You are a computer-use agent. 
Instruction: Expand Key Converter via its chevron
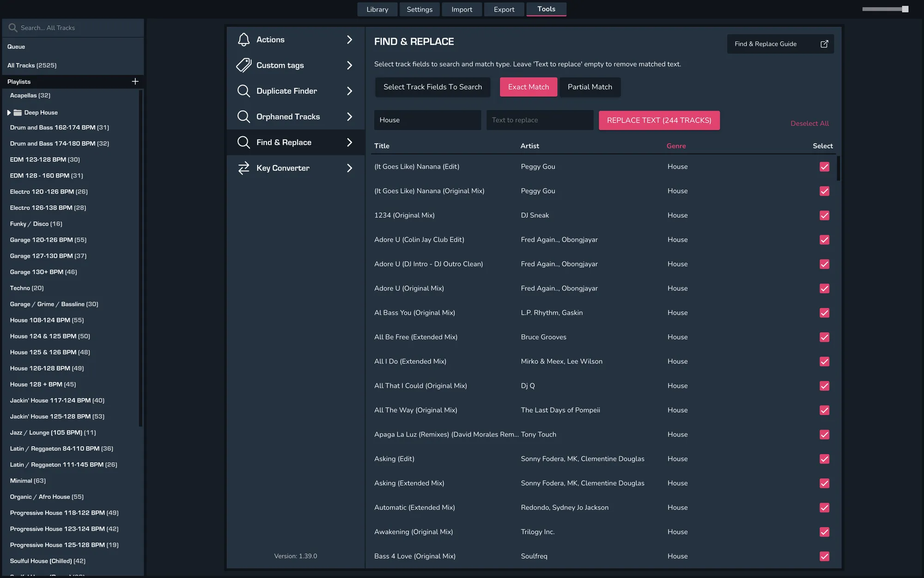[349, 168]
